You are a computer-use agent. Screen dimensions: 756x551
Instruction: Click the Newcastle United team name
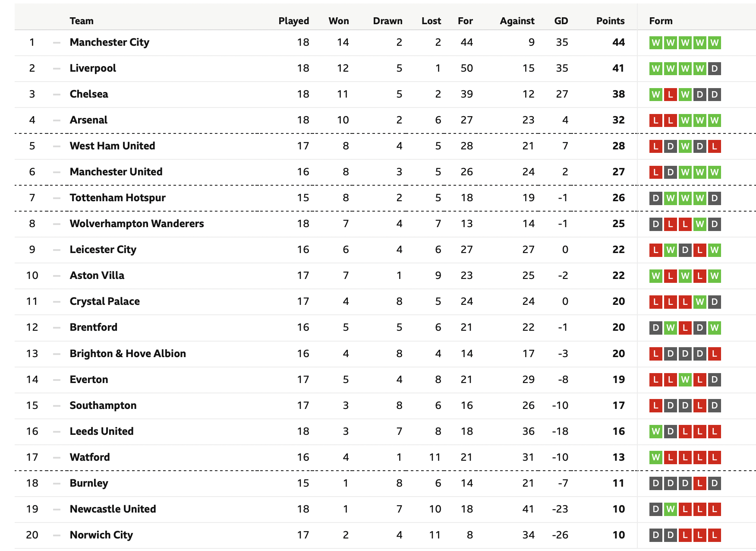coord(113,509)
